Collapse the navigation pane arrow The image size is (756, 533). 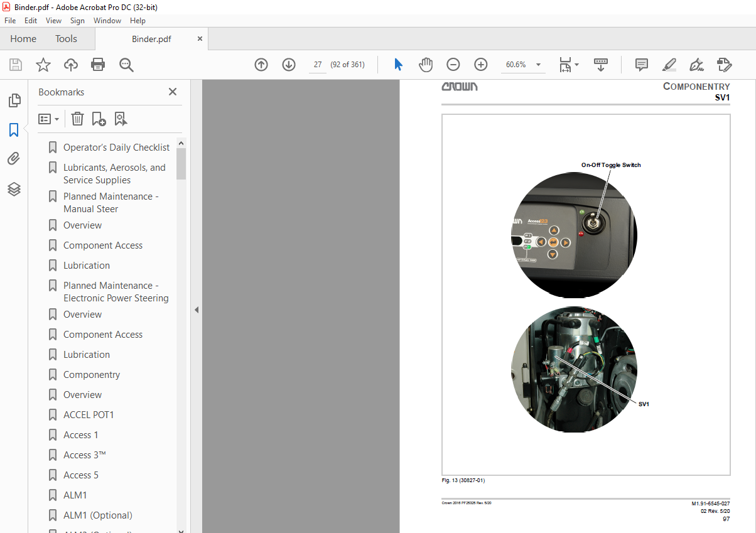(x=196, y=310)
